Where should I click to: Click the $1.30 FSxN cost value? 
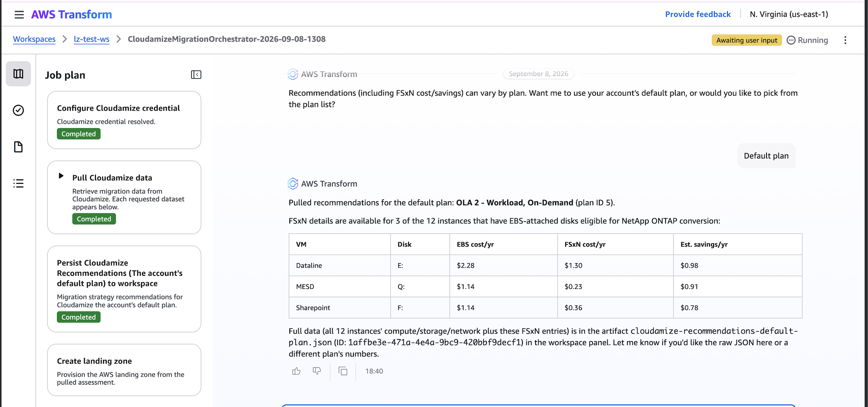point(573,265)
